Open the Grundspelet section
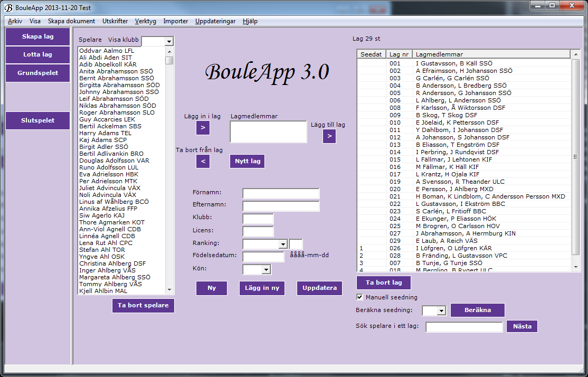 pos(38,73)
